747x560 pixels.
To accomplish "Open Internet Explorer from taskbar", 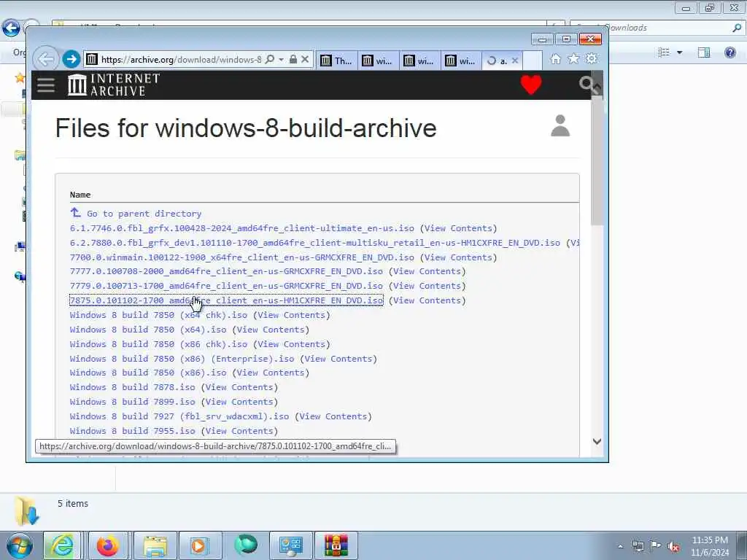I will pyautogui.click(x=63, y=545).
